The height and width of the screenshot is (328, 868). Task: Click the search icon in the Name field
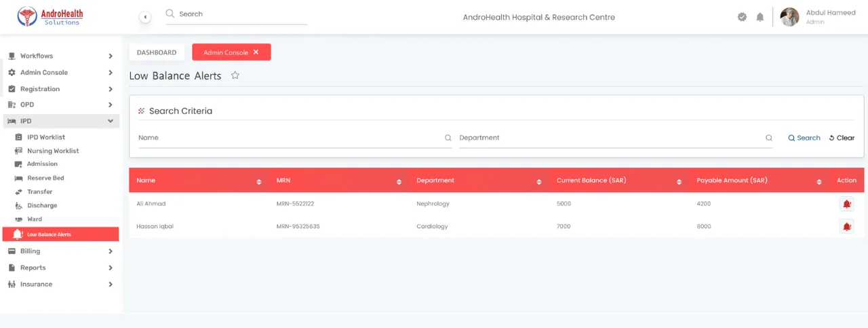(448, 138)
